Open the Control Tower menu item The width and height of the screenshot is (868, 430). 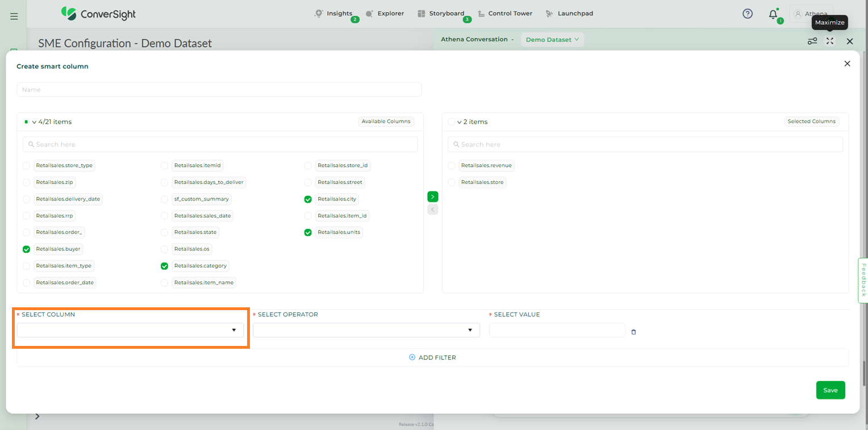pos(504,14)
